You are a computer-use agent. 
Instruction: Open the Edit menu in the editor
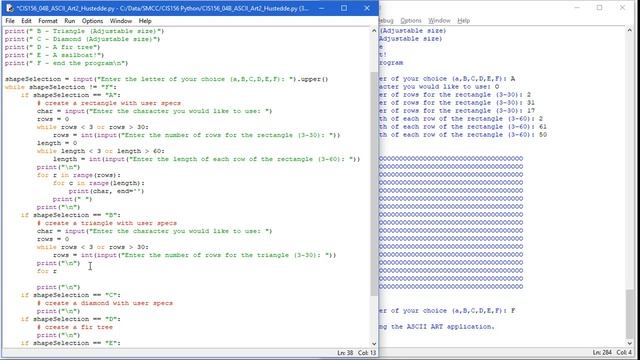26,21
